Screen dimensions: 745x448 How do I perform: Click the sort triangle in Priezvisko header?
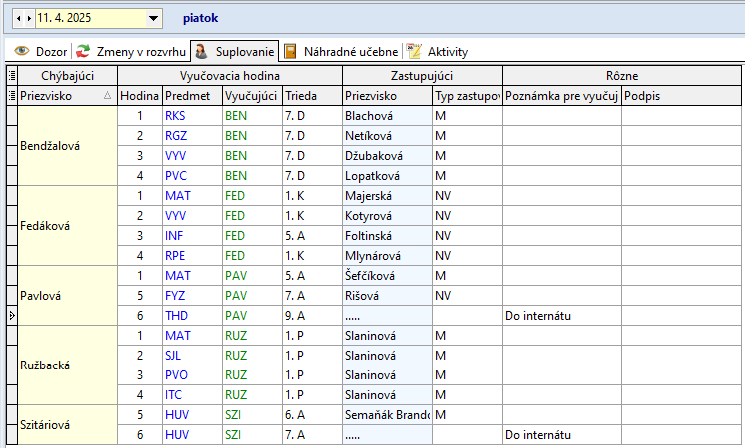pos(107,95)
